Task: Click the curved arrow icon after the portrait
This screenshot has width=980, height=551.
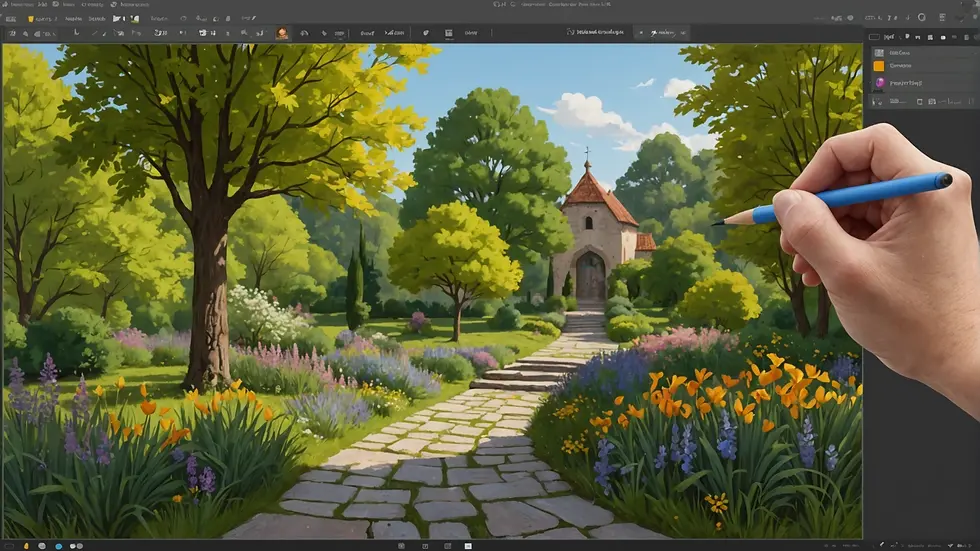Action: pyautogui.click(x=304, y=33)
